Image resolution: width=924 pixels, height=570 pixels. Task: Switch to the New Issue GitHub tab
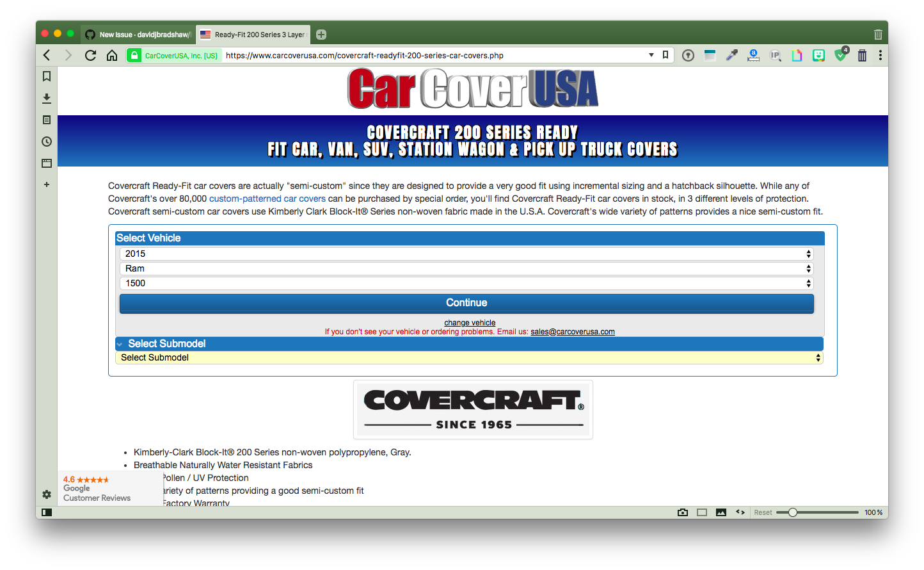click(138, 35)
